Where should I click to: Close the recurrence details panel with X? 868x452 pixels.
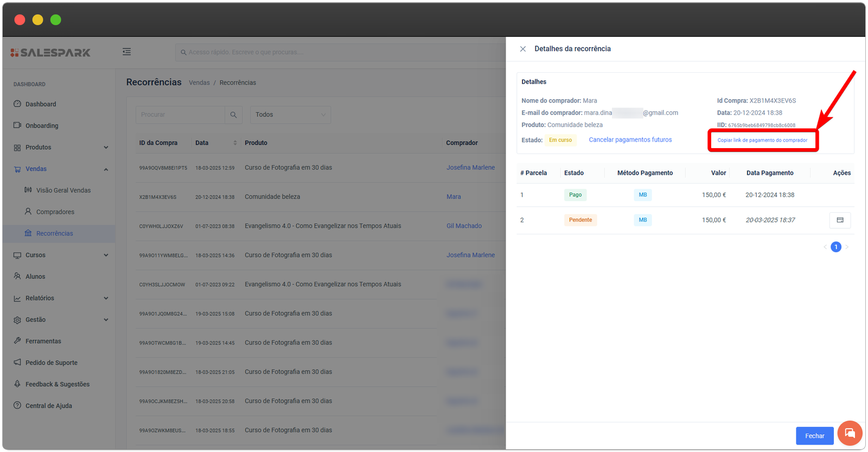[x=523, y=49]
